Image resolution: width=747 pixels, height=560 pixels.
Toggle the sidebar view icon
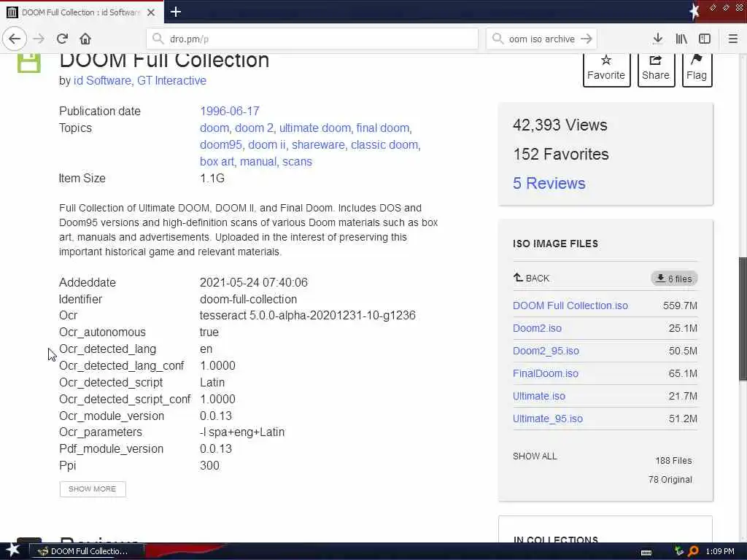705,39
